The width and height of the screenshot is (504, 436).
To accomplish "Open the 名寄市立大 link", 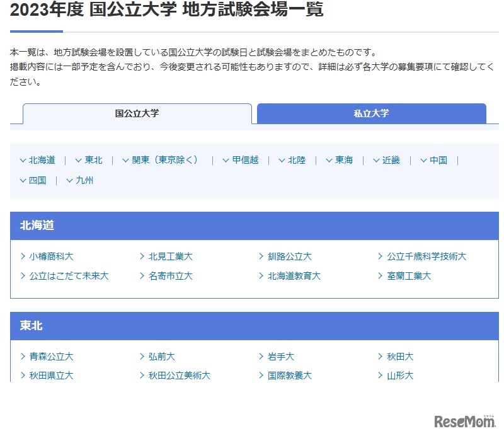I will pyautogui.click(x=166, y=276).
